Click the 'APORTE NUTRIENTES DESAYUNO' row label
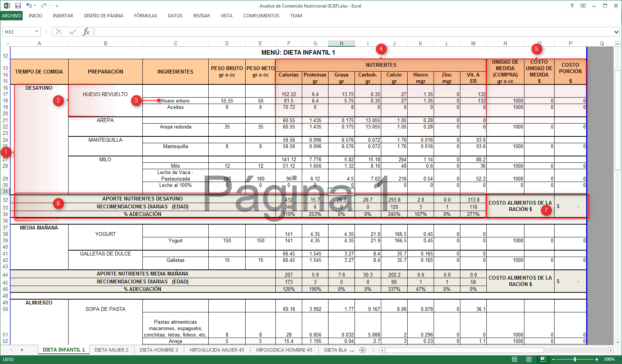The image size is (622, 364). (x=142, y=199)
